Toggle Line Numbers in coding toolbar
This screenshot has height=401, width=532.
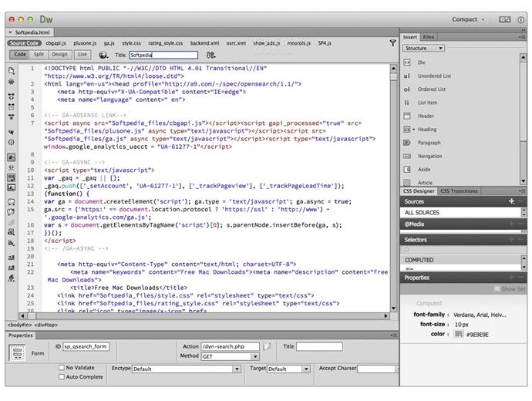pos(12,157)
